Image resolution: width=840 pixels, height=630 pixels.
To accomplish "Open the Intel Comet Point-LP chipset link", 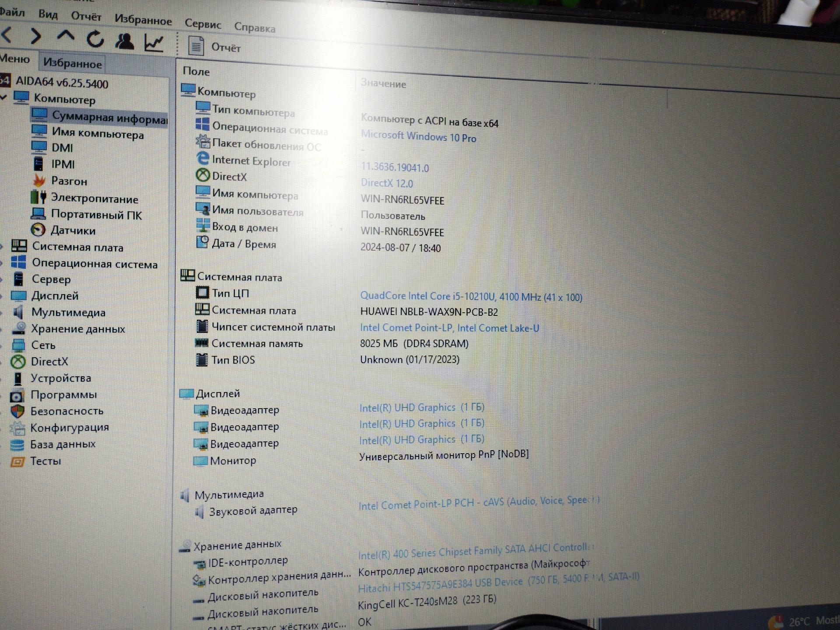I will [x=449, y=328].
